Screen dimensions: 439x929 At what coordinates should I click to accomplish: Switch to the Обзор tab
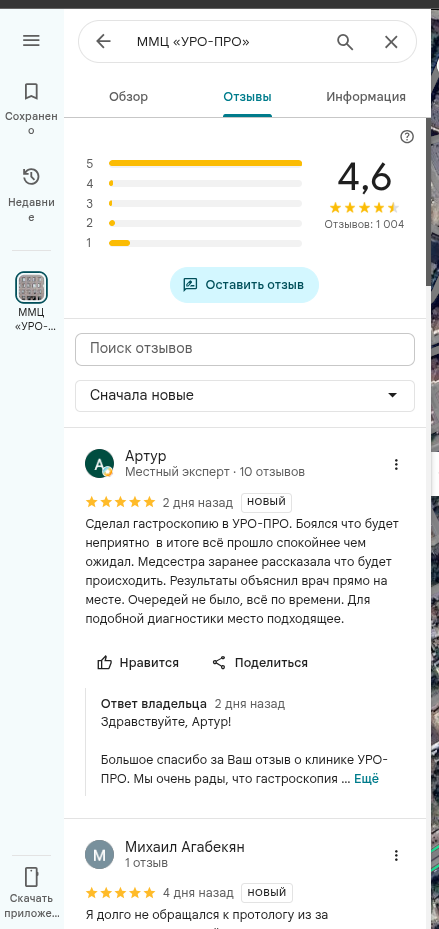(129, 97)
